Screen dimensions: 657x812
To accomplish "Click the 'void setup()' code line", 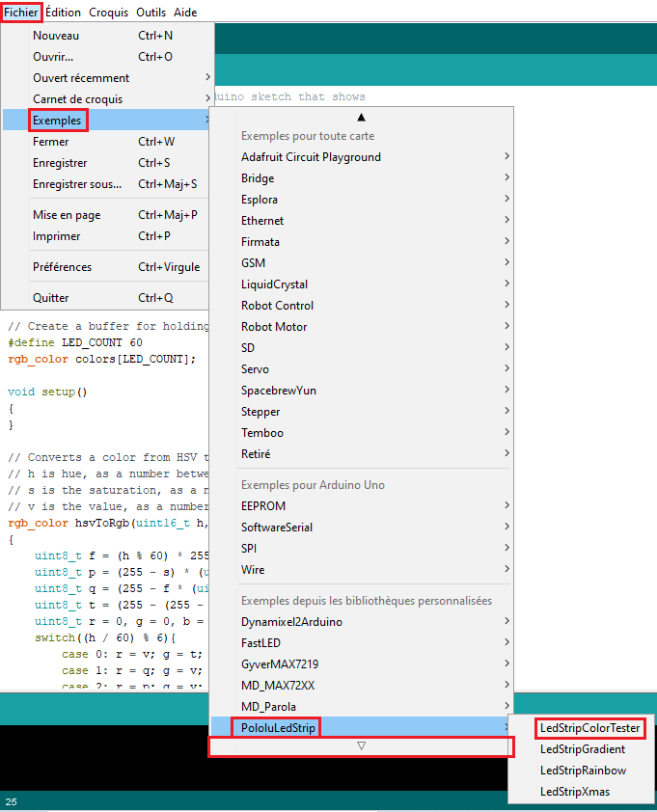I will pyautogui.click(x=47, y=392).
